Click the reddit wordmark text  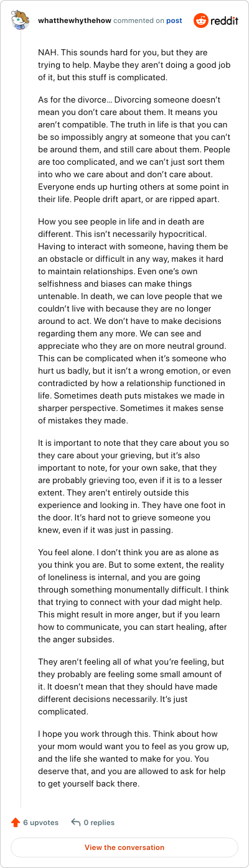pos(225,21)
